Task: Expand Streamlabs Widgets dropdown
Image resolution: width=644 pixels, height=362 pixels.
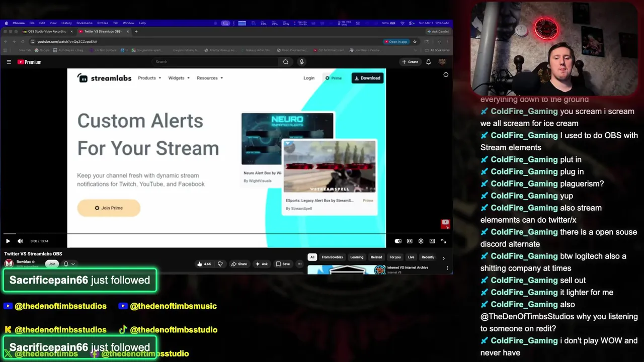Action: [179, 78]
